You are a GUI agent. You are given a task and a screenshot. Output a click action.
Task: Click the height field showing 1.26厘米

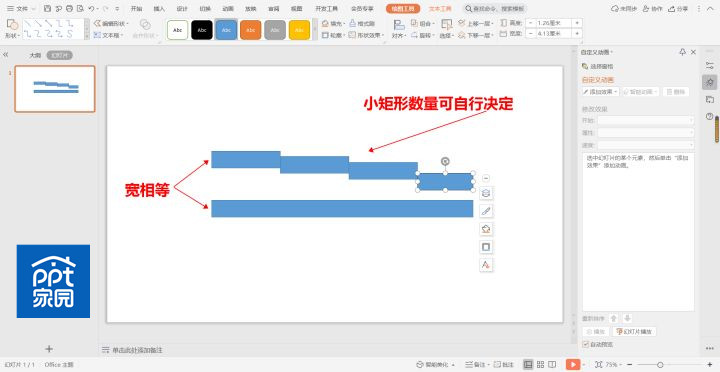(x=553, y=23)
